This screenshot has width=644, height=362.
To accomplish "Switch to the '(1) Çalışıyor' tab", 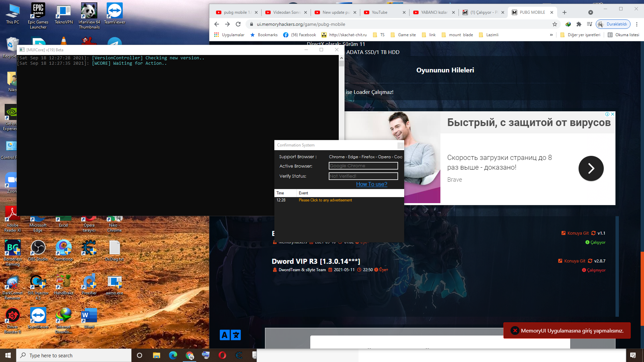I will point(483,12).
